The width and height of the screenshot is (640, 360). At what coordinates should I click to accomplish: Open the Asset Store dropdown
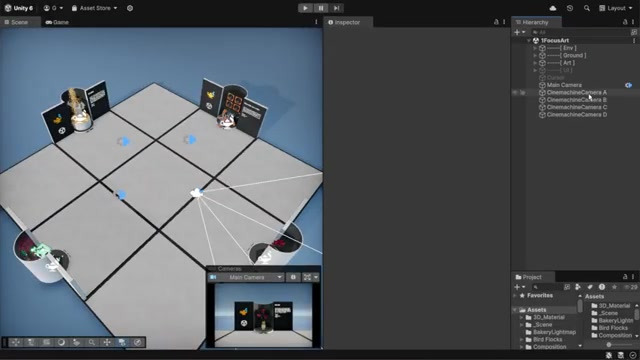point(94,8)
